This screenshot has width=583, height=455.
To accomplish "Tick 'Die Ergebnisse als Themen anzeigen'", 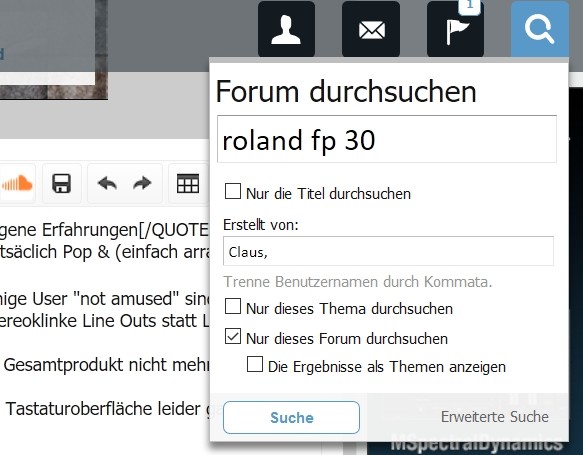I will (255, 364).
